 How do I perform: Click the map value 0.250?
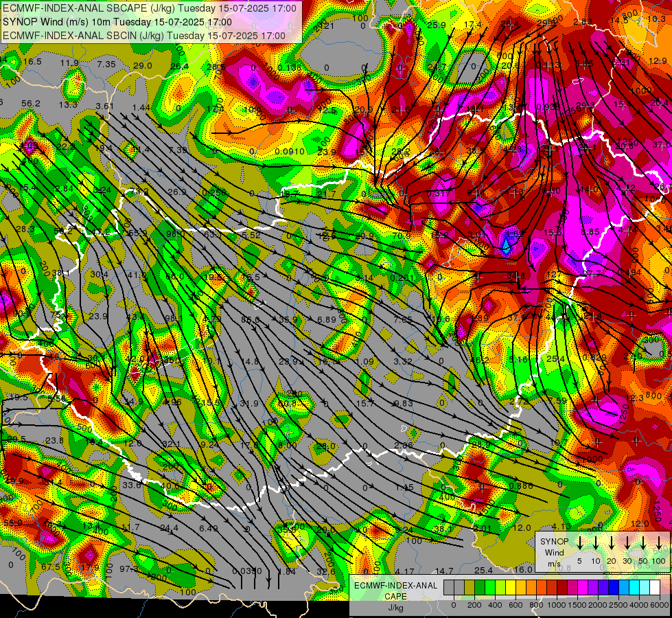pos(214,192)
